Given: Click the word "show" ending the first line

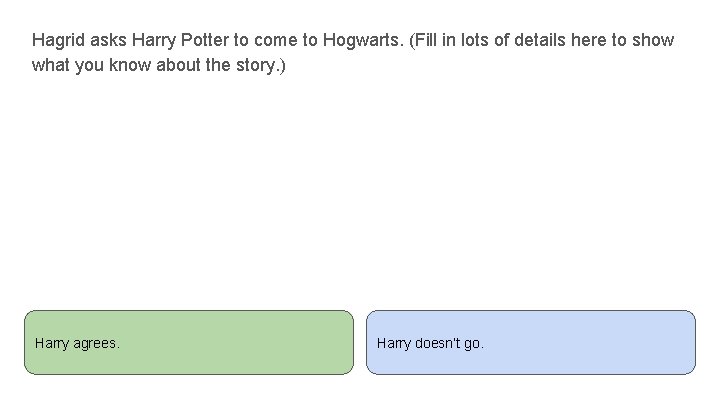Looking at the screenshot, I should click(654, 41).
